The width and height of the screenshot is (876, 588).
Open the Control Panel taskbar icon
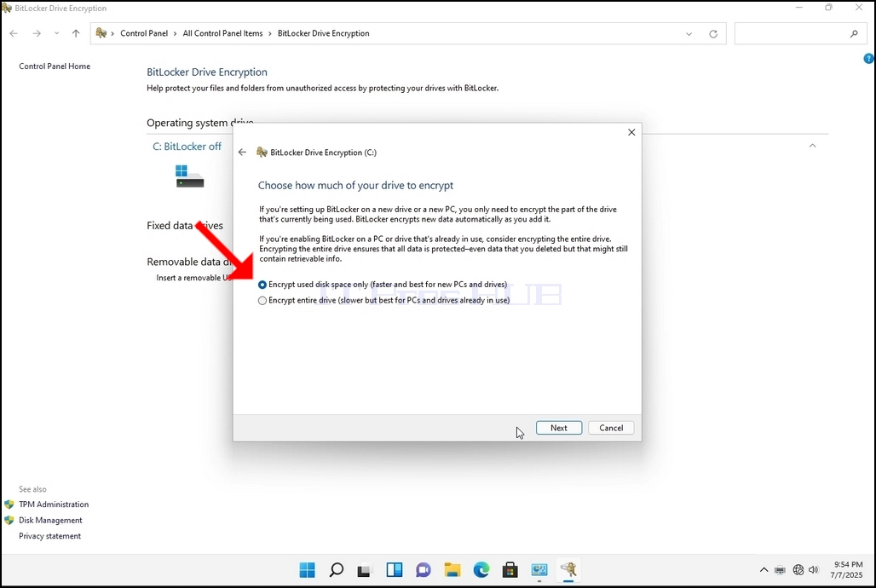point(539,570)
